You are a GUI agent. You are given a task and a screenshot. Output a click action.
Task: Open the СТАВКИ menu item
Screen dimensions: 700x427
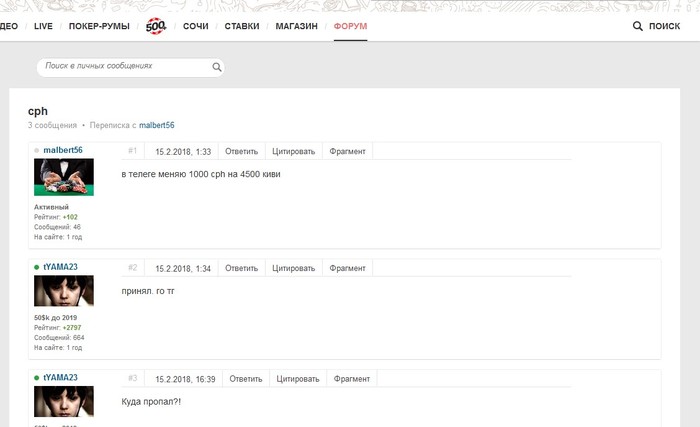pyautogui.click(x=242, y=26)
